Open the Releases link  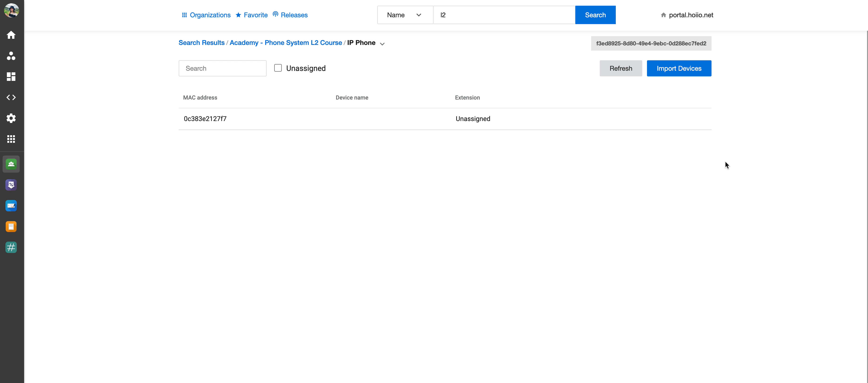(294, 15)
